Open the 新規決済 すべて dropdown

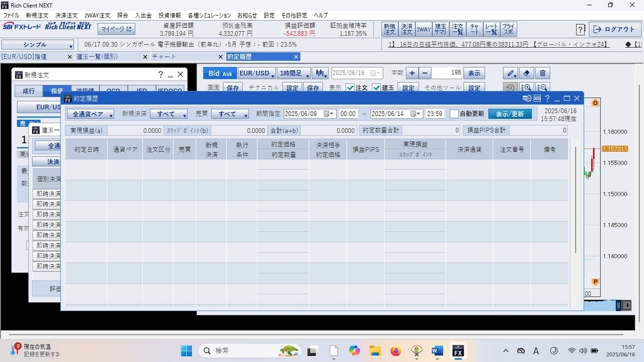[169, 114]
